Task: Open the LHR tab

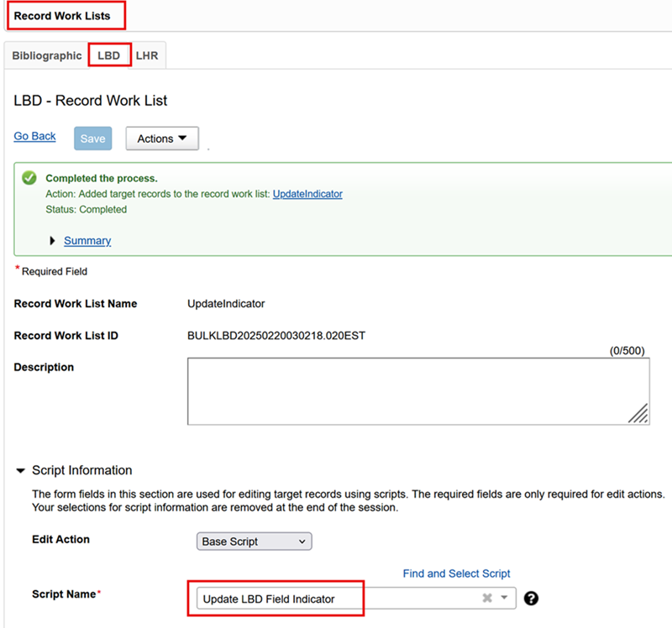Action: [147, 55]
